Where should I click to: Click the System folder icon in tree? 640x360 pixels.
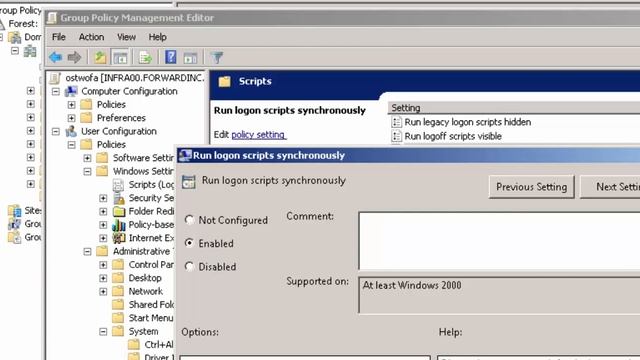(118, 331)
